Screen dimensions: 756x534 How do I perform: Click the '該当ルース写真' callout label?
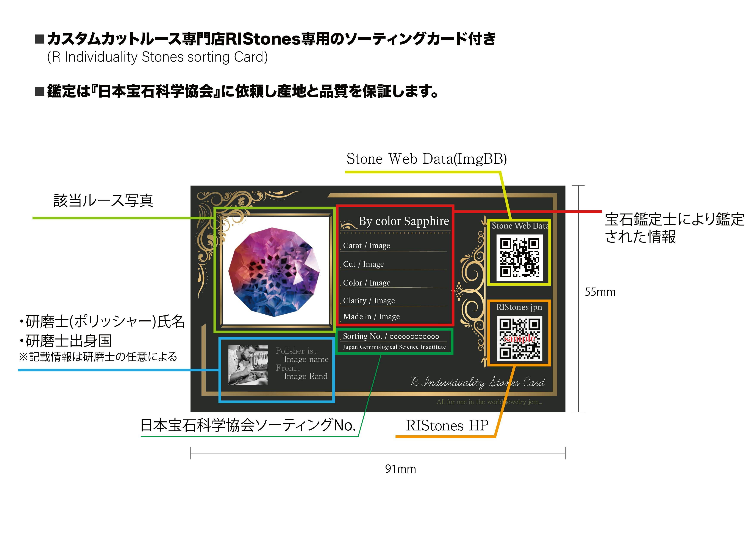coord(103,201)
